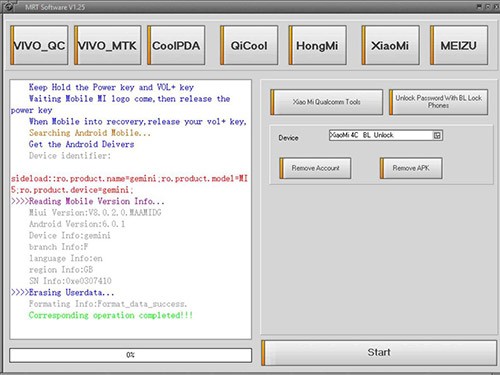Click the 0% progress bar

(x=131, y=355)
